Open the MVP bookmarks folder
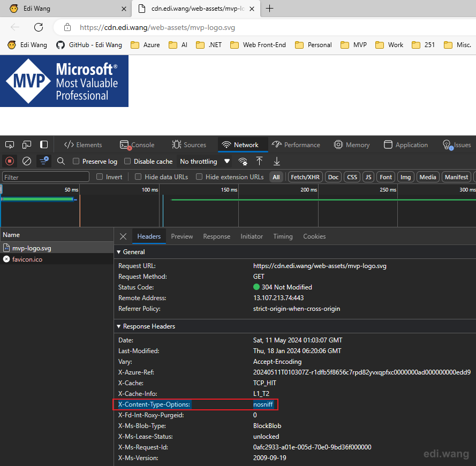 tap(354, 45)
